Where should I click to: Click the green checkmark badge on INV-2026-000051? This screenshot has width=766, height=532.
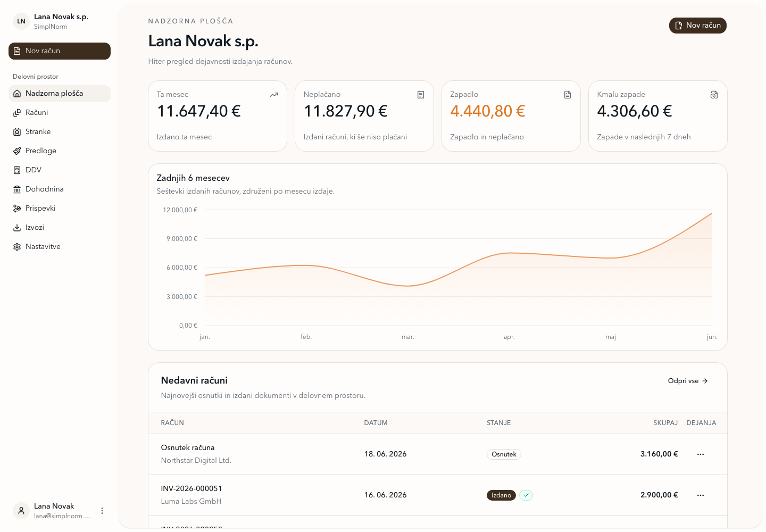tap(526, 495)
